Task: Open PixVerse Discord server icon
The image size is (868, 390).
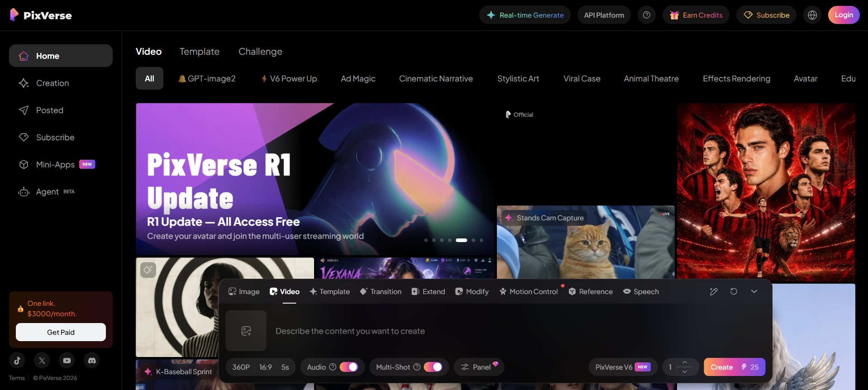Action: 92,361
